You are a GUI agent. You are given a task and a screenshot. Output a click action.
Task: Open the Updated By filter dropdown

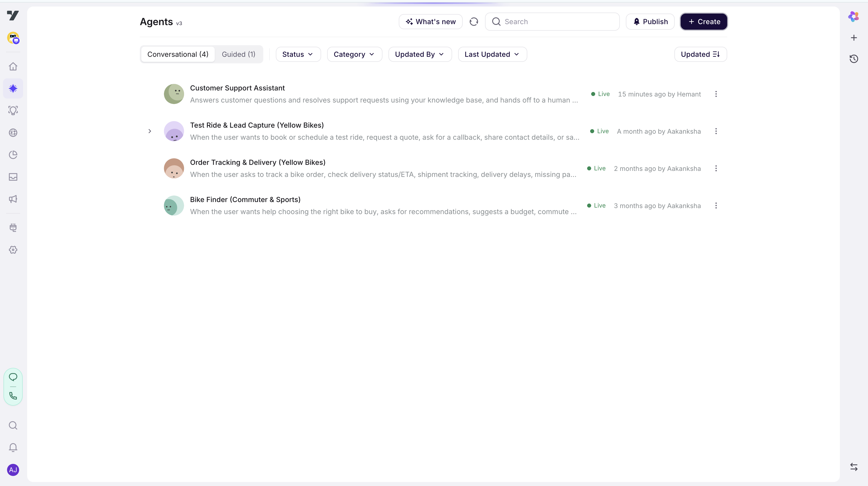click(420, 54)
